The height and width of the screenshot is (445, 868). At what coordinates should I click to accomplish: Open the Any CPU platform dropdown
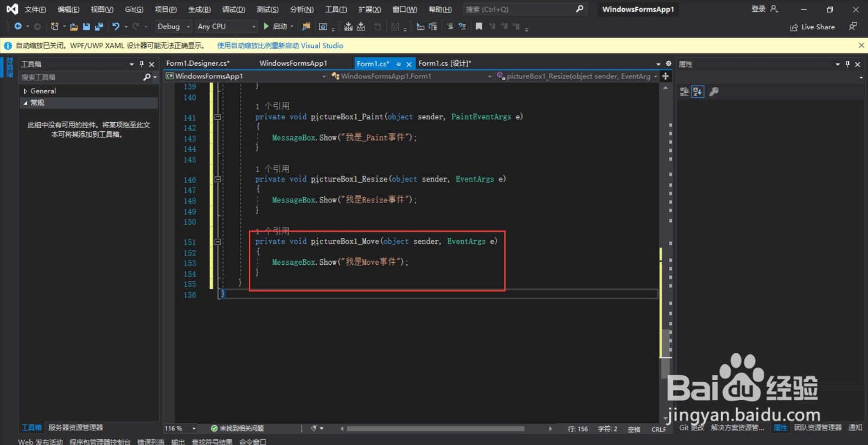tap(226, 26)
